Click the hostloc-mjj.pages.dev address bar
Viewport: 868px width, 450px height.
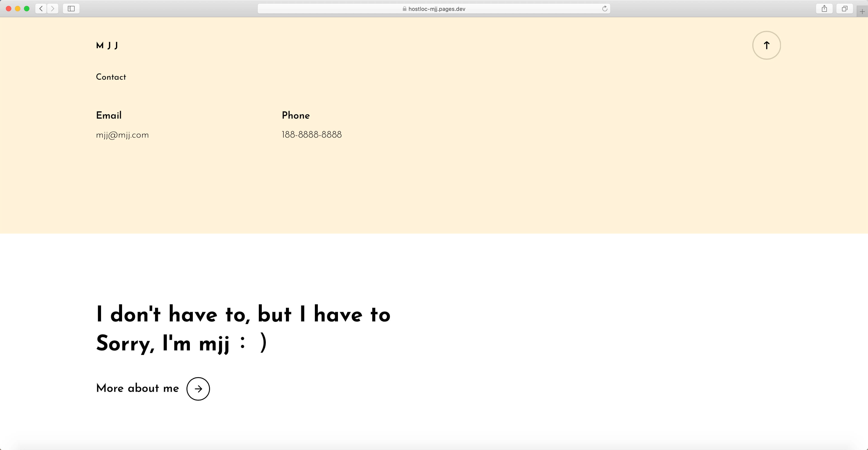(437, 9)
